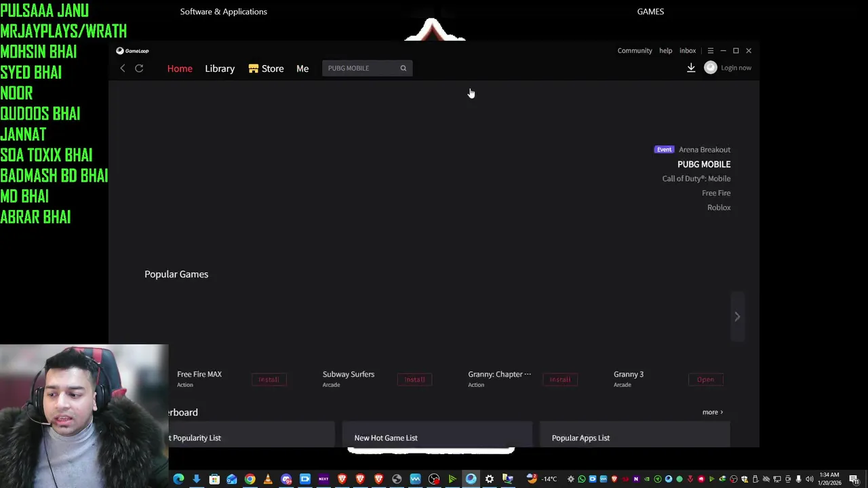This screenshot has height=488, width=868.
Task: Click Software & Applications label at top
Action: [x=224, y=12]
